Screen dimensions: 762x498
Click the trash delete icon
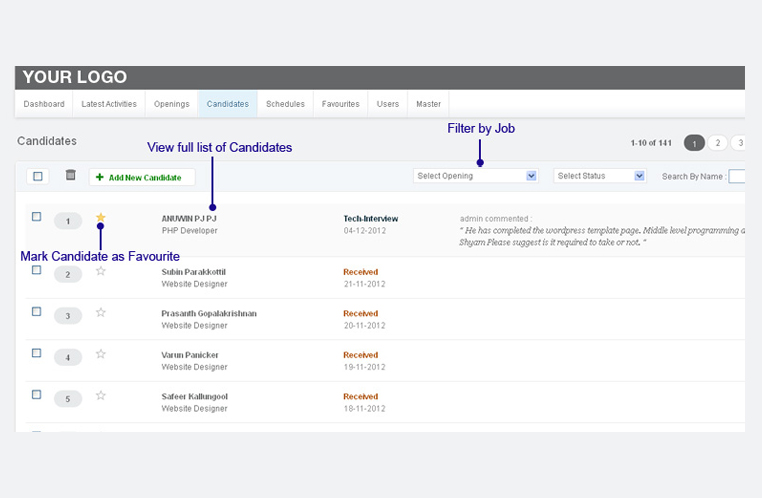[70, 176]
